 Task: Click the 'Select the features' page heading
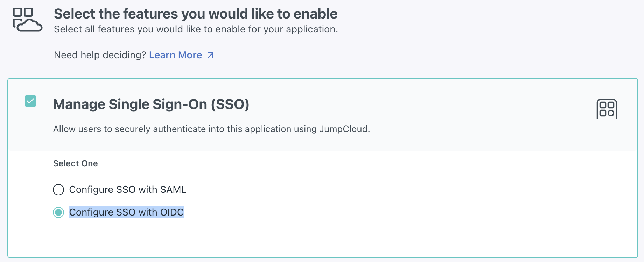point(195,14)
